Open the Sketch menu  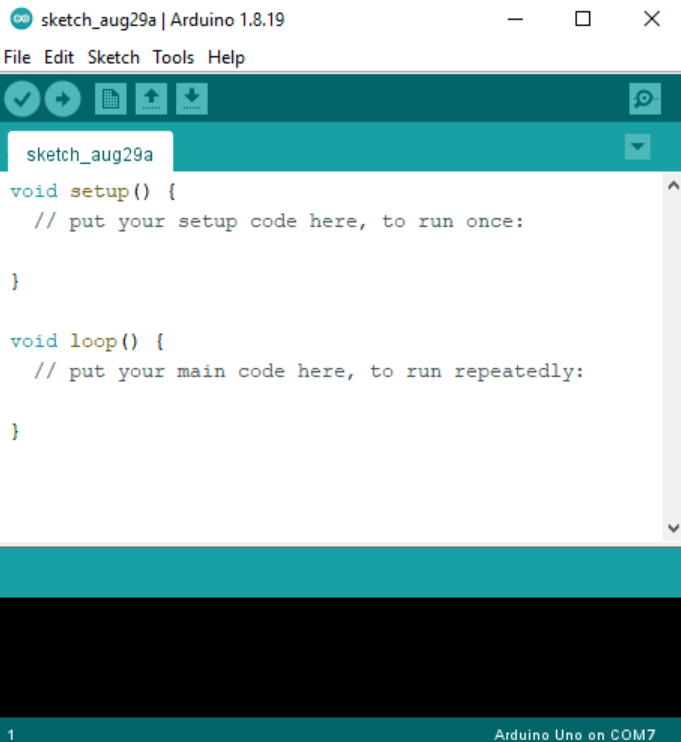point(113,57)
